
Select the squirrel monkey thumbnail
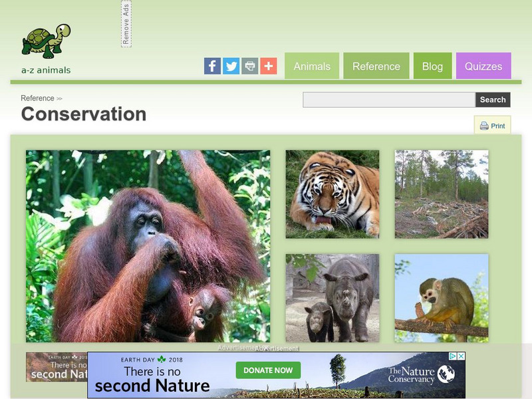tap(442, 298)
